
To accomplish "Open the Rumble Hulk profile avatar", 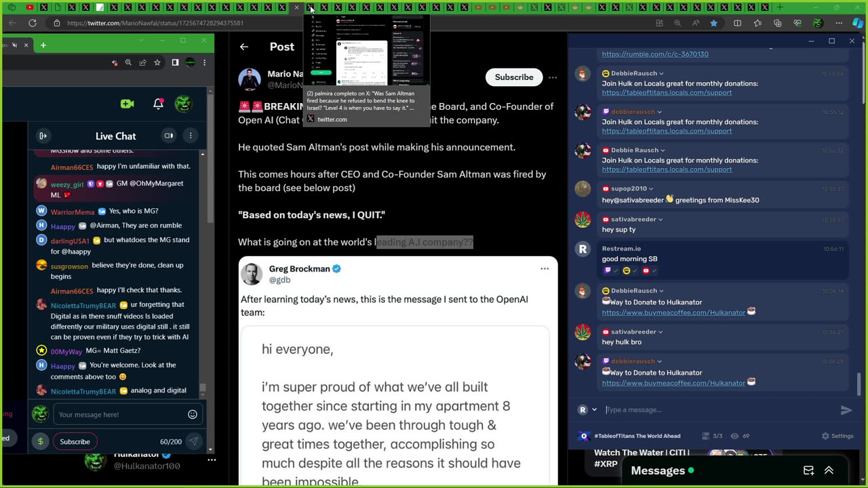I will 183,104.
